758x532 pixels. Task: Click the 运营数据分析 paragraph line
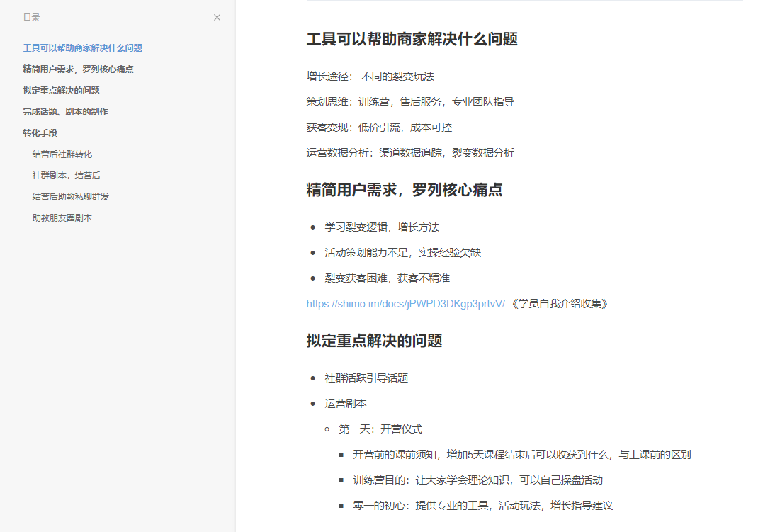point(410,153)
